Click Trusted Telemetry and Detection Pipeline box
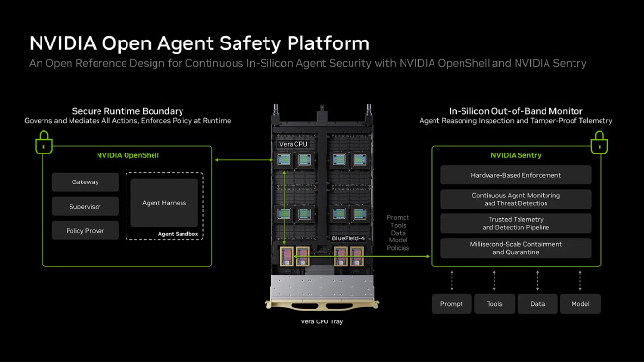The image size is (644, 362). pos(516,224)
